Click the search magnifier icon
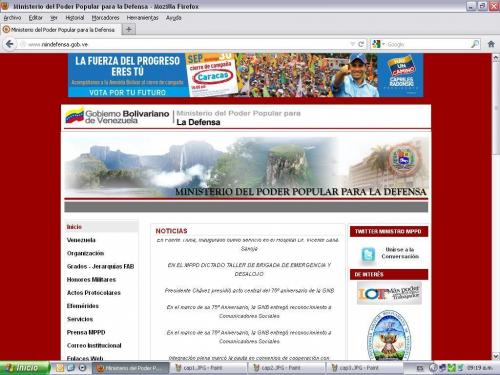The image size is (500, 375). coord(475,44)
